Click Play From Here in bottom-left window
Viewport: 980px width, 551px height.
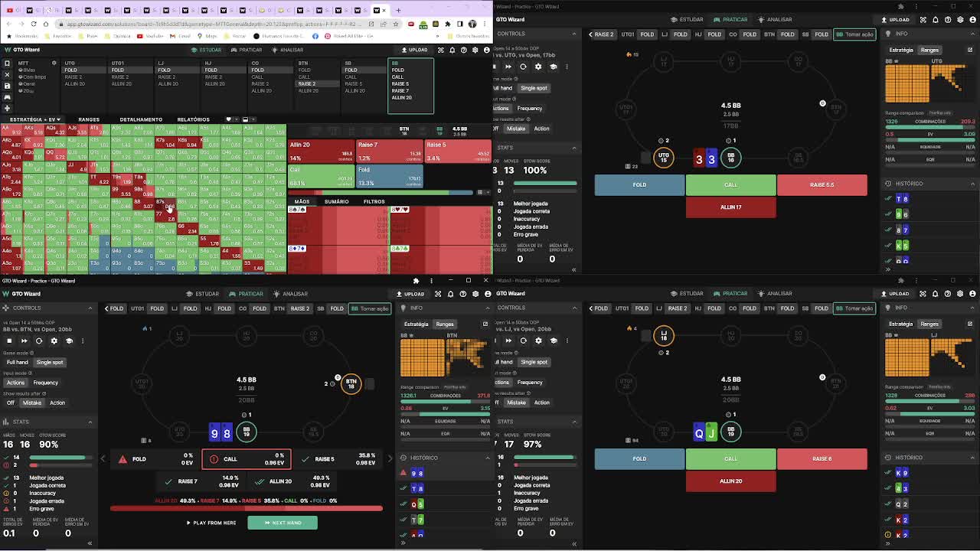211,523
